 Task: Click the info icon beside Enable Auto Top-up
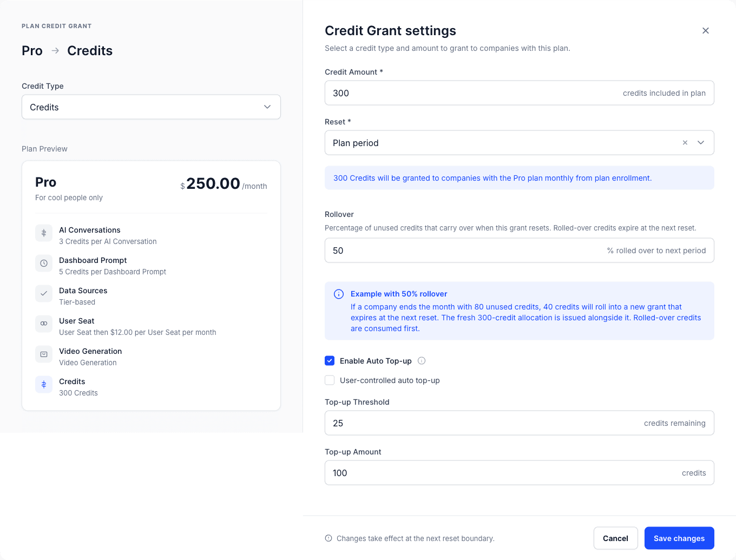click(422, 361)
